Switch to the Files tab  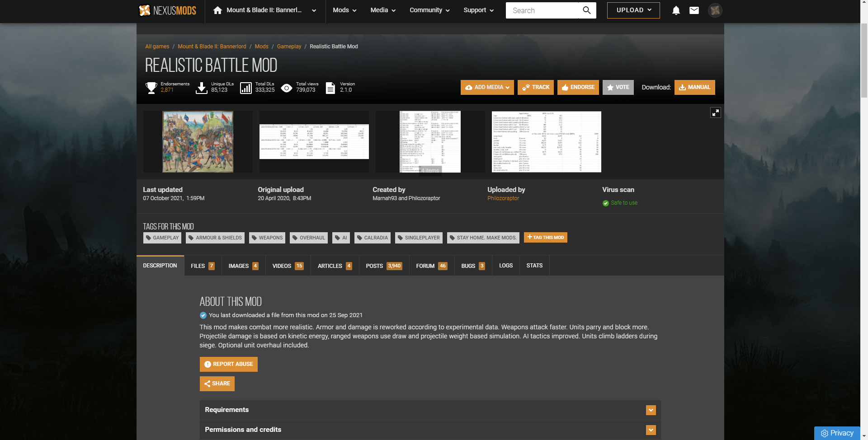[202, 266]
